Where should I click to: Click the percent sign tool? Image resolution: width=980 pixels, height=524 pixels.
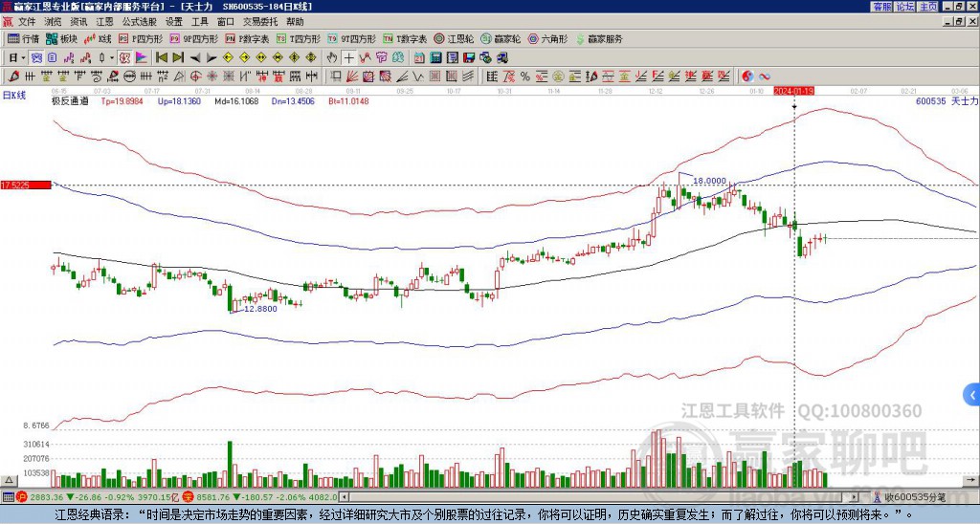point(525,76)
